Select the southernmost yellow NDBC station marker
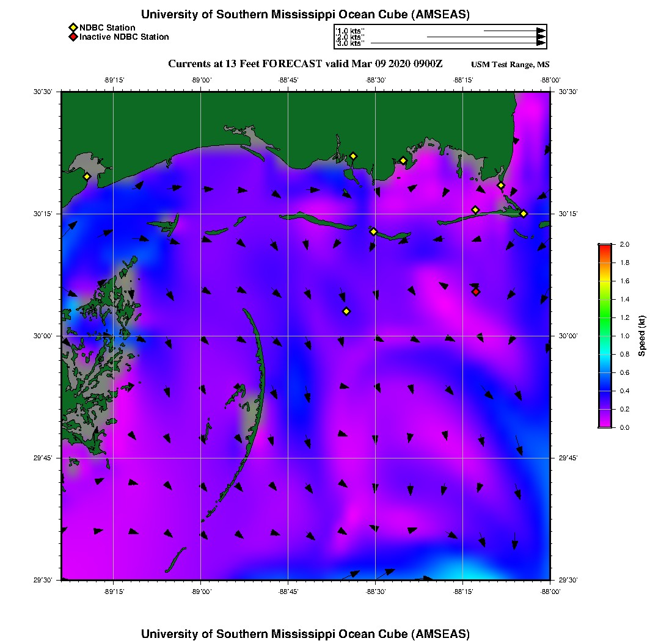 coord(346,311)
